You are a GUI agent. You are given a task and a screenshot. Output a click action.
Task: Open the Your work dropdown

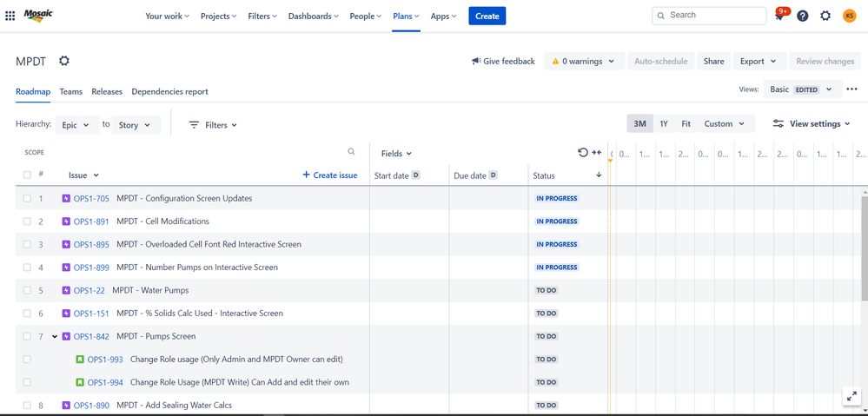click(x=167, y=16)
